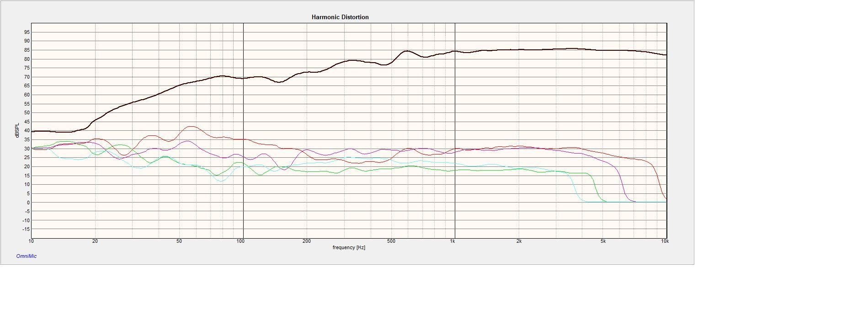868x331 pixels.
Task: Select the vertical "dBSPL" axis label
Action: coord(17,130)
